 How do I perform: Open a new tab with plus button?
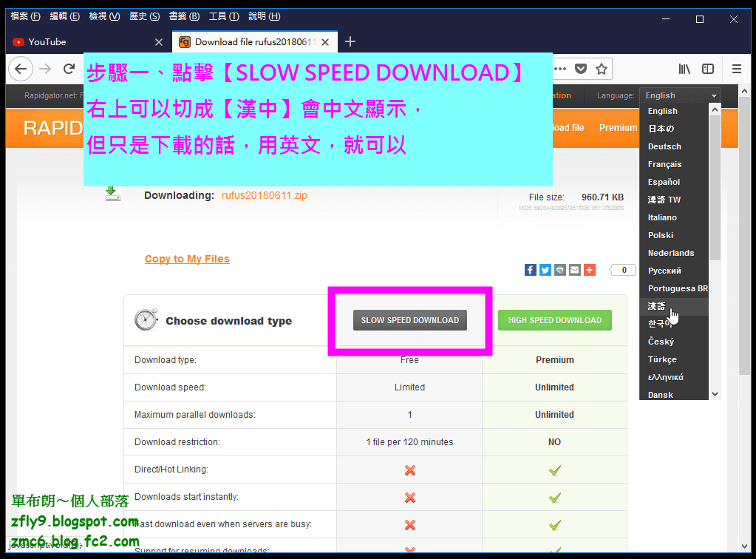[x=350, y=42]
